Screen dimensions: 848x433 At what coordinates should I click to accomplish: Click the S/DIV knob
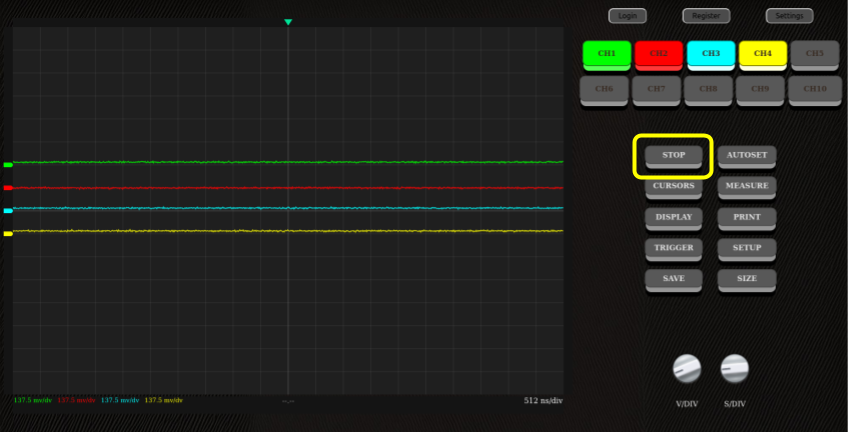(x=734, y=369)
